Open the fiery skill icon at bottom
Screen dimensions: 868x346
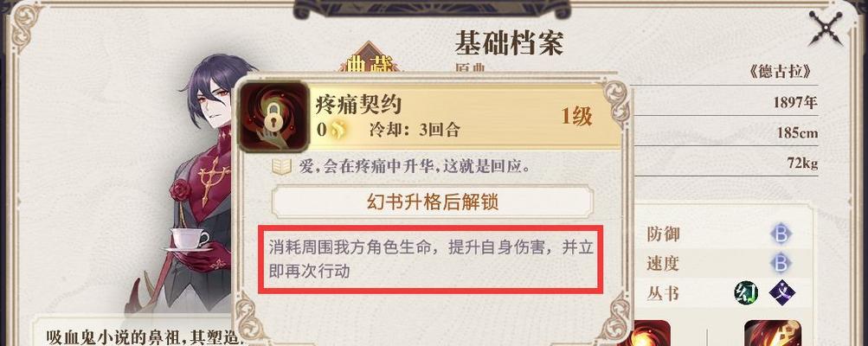(x=652, y=333)
